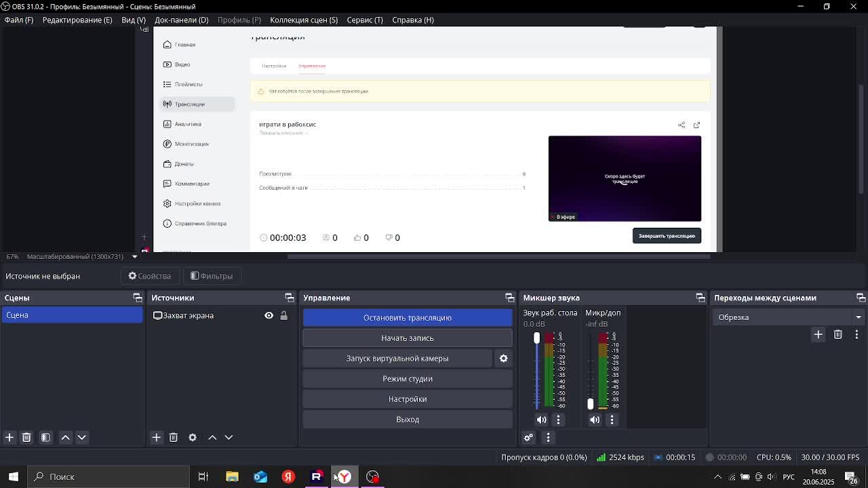
Task: Open Outlook from taskbar
Action: [260, 476]
